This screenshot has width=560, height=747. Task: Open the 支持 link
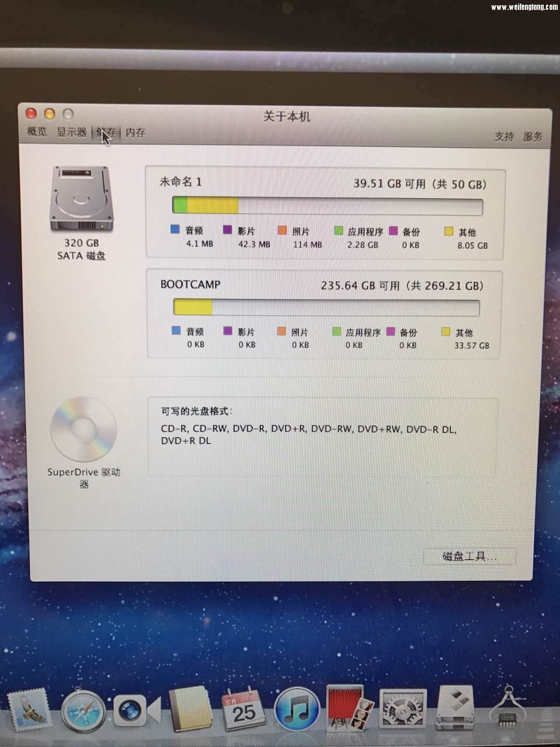[x=504, y=137]
